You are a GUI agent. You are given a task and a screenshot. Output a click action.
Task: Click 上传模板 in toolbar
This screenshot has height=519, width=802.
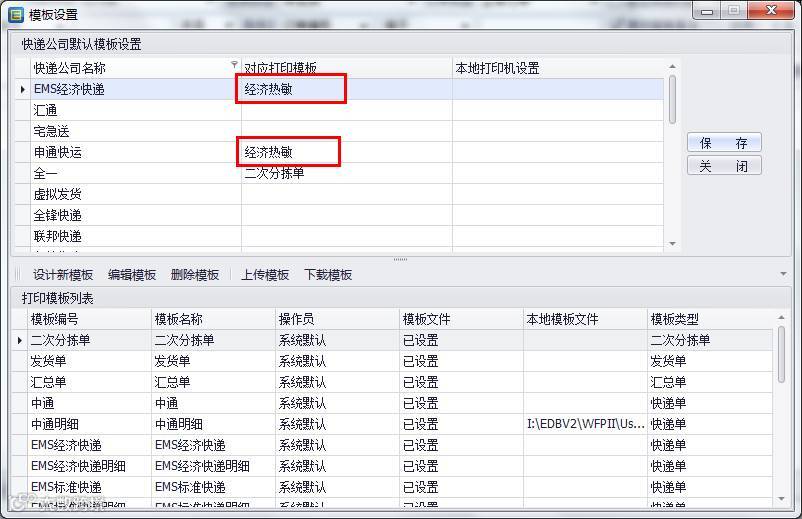pos(265,275)
